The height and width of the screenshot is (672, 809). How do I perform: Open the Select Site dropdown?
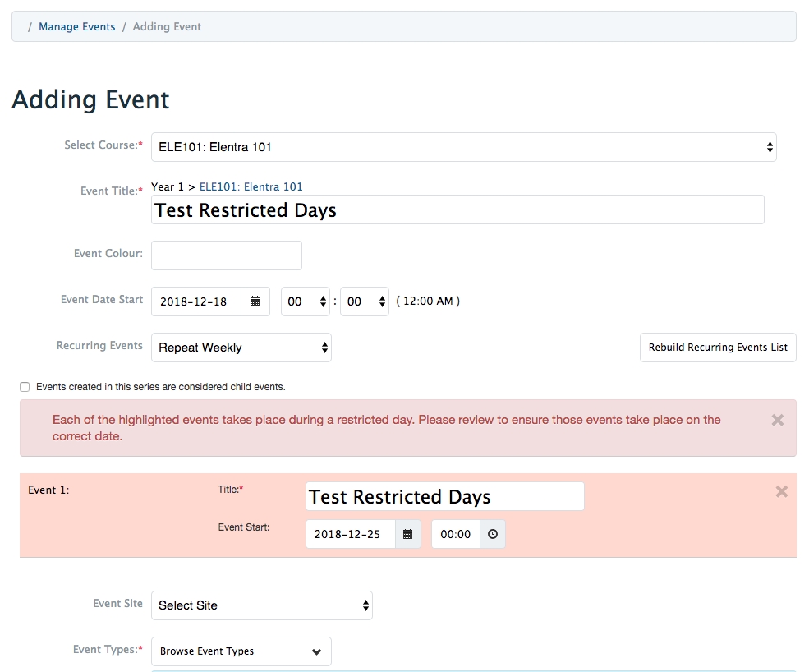coord(261,605)
